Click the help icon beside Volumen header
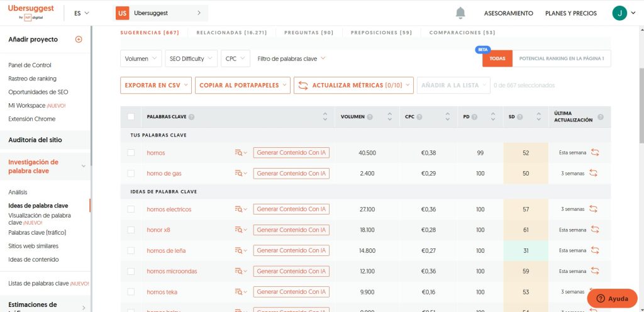This screenshot has height=312, width=644. (x=370, y=117)
